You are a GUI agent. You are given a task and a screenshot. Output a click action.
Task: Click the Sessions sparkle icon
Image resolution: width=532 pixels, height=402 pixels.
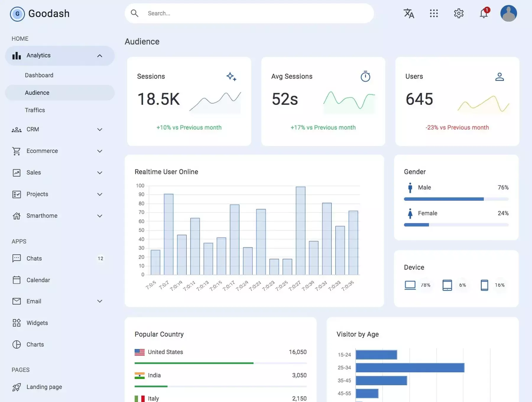click(231, 77)
